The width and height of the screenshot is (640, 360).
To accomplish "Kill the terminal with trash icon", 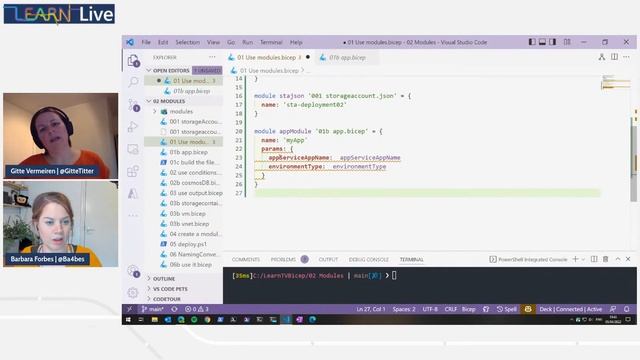I will 606,259.
